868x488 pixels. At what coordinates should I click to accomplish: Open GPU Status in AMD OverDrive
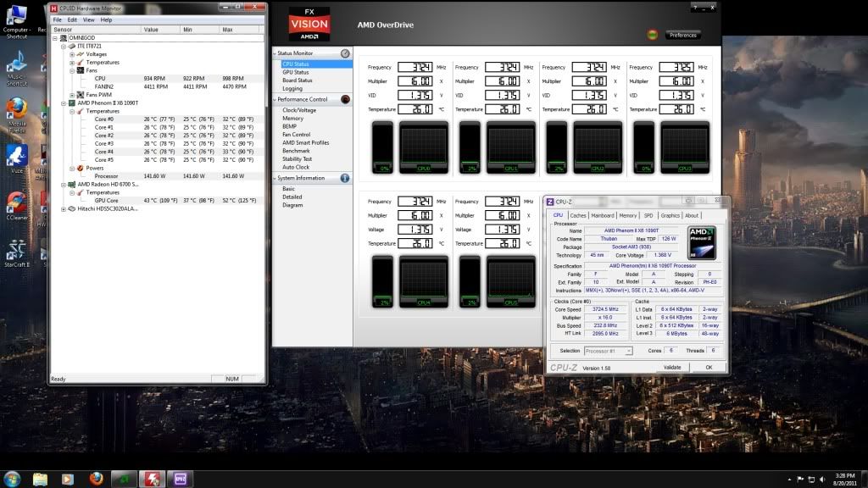point(296,73)
